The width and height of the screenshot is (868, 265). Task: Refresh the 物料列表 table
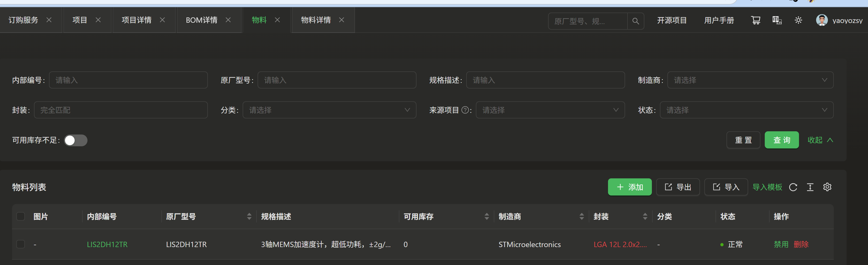[x=793, y=187]
